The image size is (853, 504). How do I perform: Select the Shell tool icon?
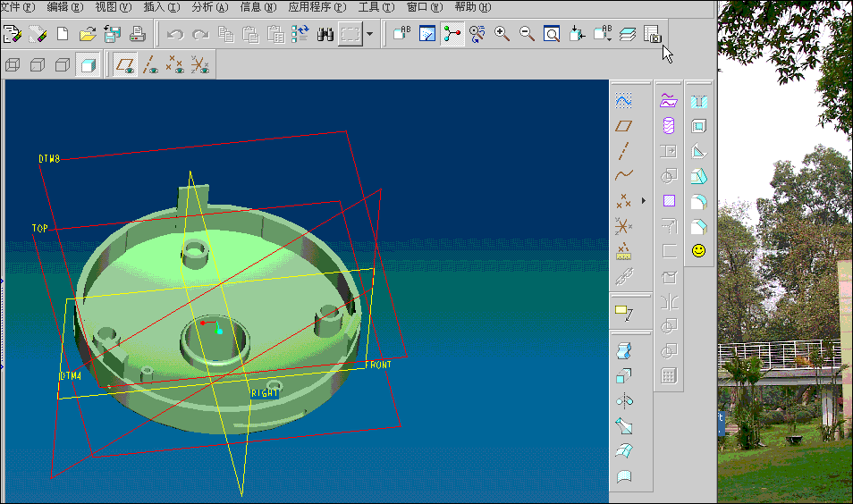(699, 126)
